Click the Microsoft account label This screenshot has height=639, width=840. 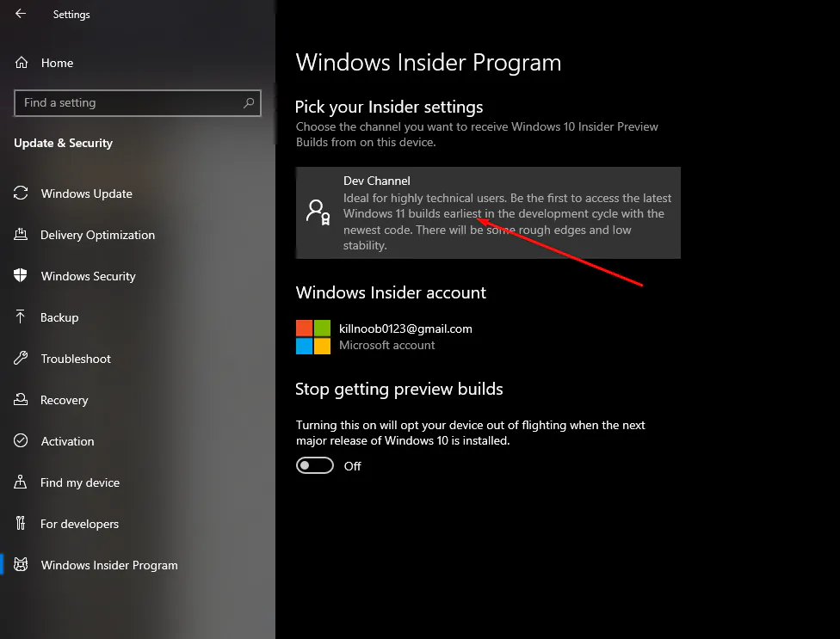(x=386, y=345)
